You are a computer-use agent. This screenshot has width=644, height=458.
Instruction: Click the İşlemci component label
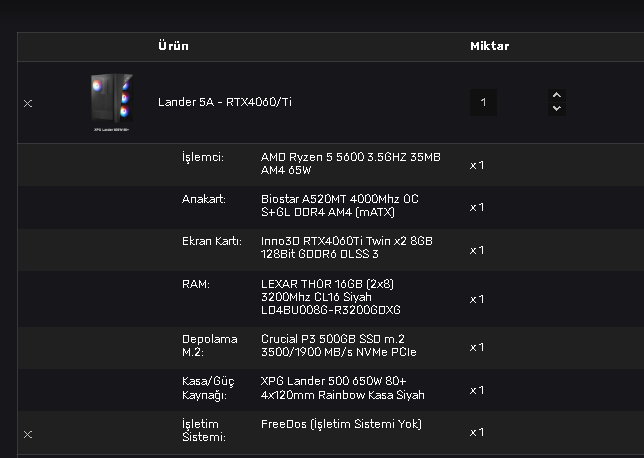pos(202,158)
